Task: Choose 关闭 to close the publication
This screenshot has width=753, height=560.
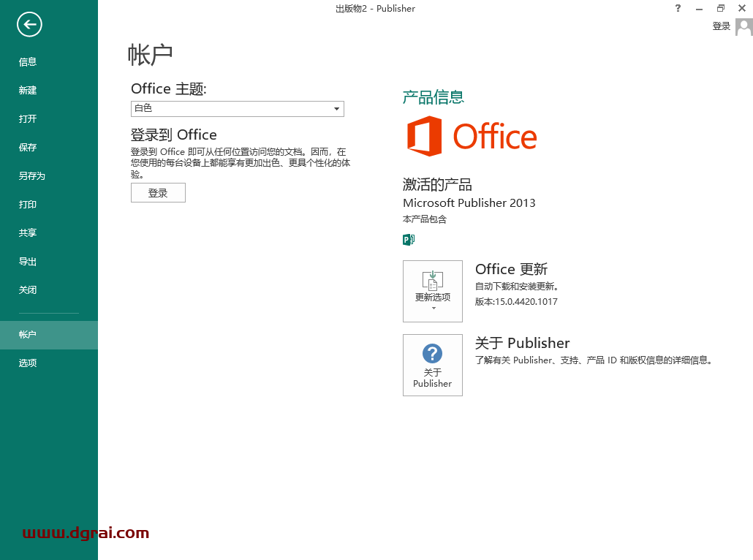Action: tap(27, 290)
